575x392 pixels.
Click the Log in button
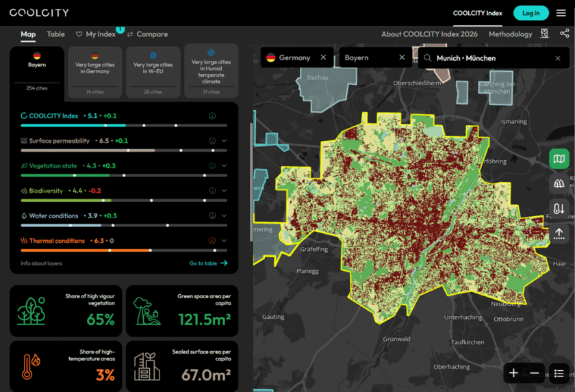pyautogui.click(x=531, y=13)
